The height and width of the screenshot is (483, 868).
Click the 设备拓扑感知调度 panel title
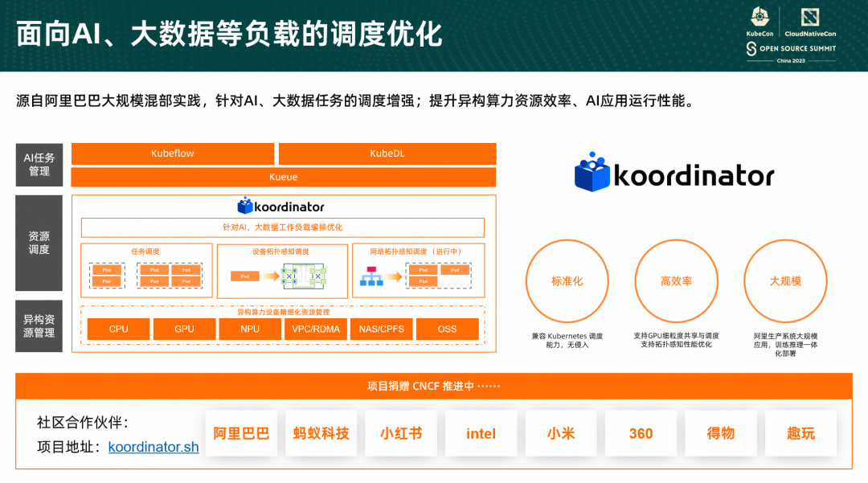(x=280, y=252)
